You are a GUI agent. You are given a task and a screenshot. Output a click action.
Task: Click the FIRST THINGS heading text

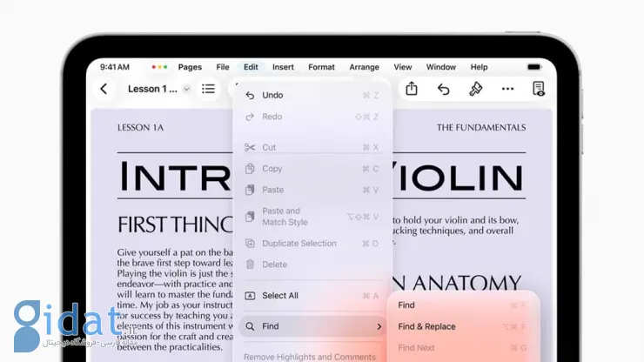tap(175, 225)
